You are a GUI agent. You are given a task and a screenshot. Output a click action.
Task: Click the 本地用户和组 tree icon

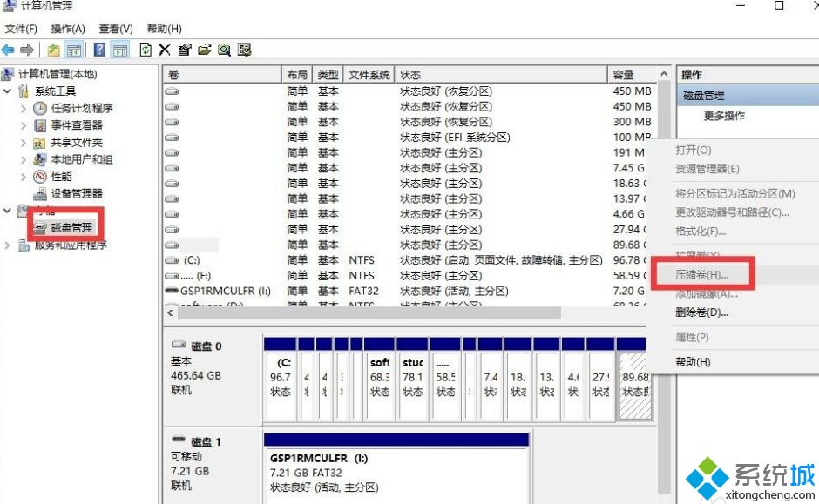40,159
